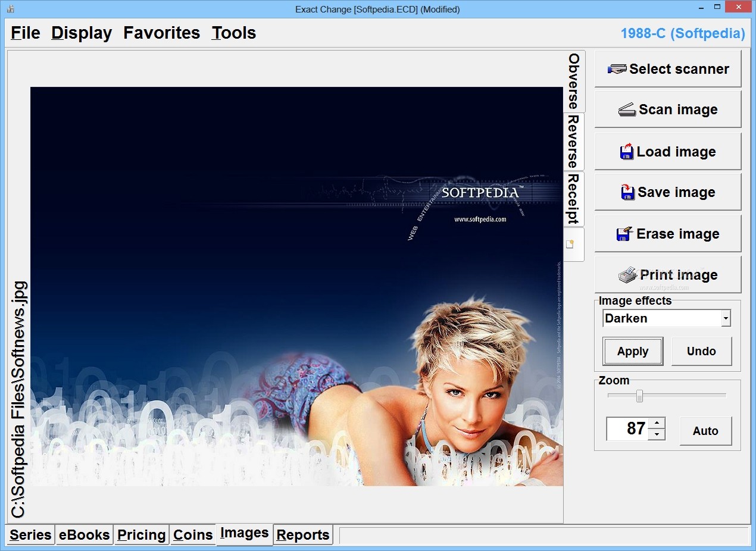Viewport: 756px width, 551px height.
Task: Click the floppy icon on Save image
Action: point(628,192)
